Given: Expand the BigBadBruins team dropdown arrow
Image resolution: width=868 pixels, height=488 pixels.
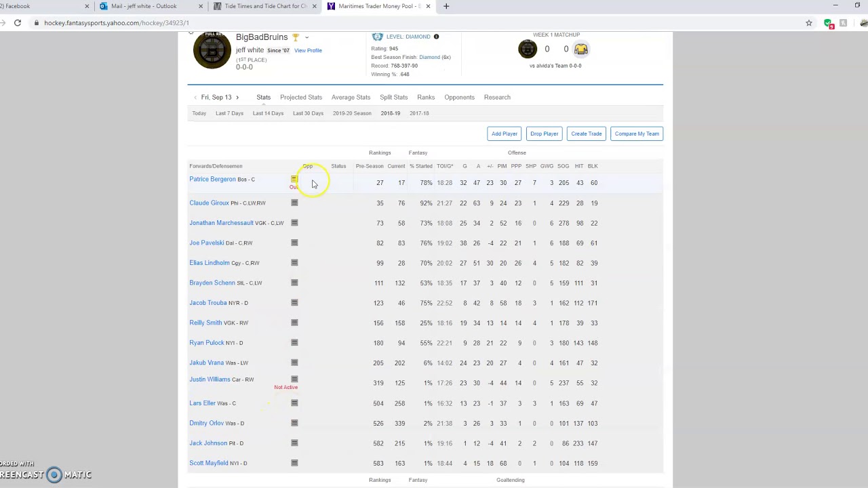Looking at the screenshot, I should pos(307,37).
